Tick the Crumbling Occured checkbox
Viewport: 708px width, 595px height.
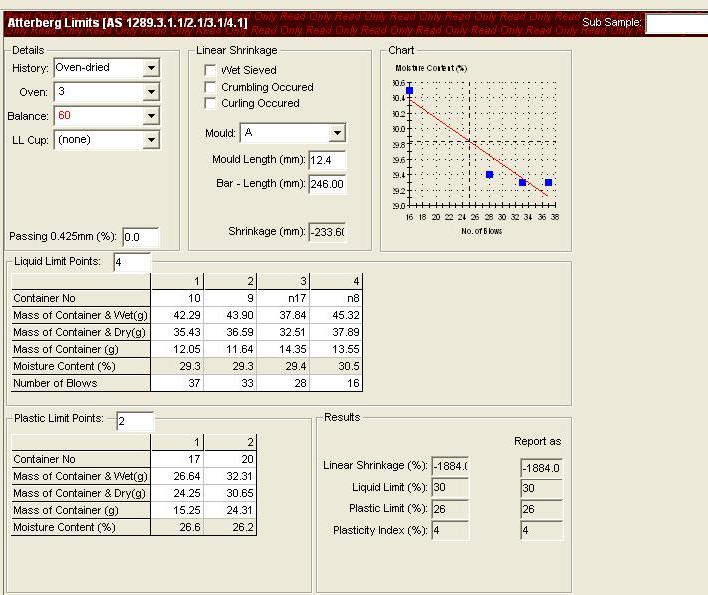coord(211,87)
